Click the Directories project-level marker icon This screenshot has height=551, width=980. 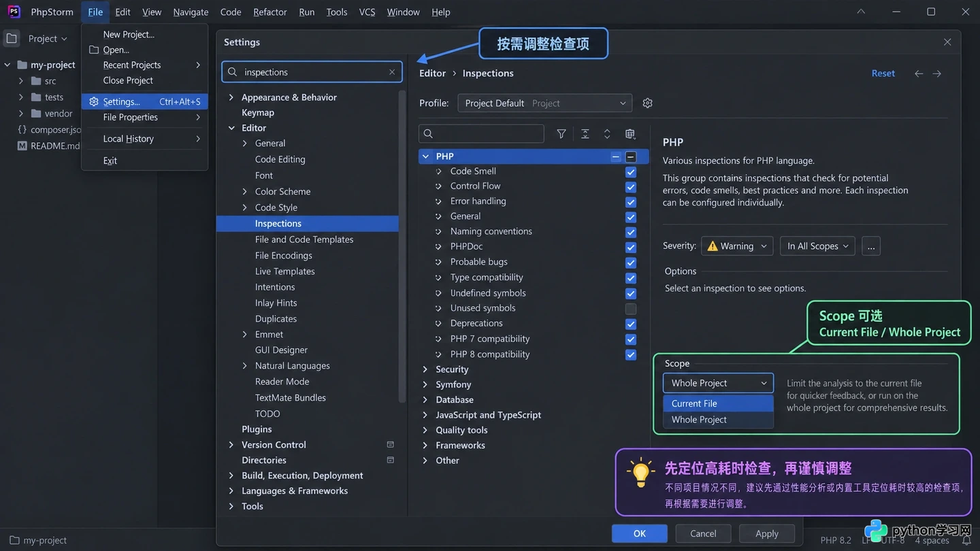[391, 461]
